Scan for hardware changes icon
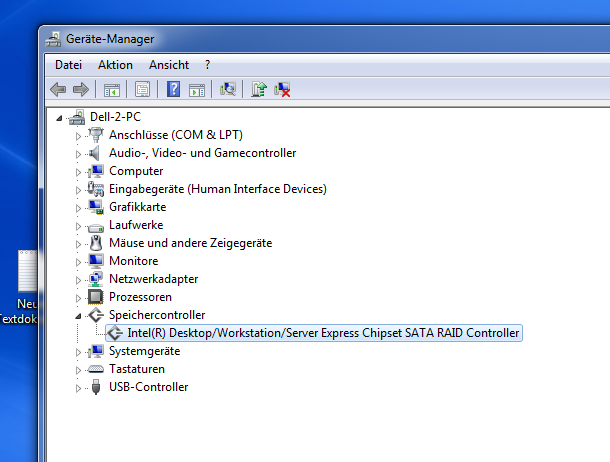Screen dimensions: 610x462 tap(228, 89)
